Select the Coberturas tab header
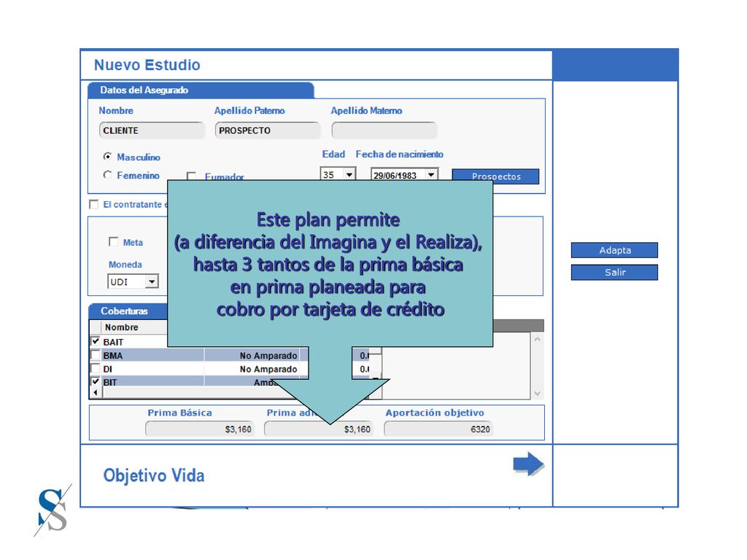 tap(128, 311)
